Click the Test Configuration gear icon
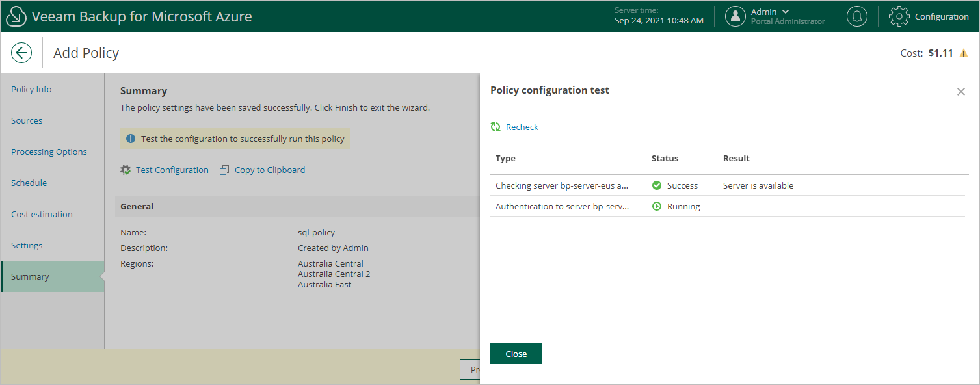 tap(126, 170)
